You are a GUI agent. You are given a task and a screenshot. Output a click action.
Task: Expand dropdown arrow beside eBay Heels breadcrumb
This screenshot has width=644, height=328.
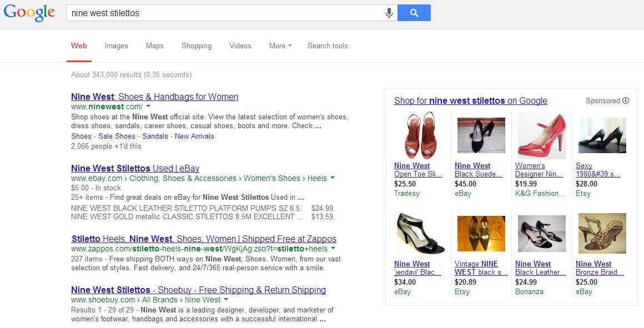pyautogui.click(x=332, y=178)
